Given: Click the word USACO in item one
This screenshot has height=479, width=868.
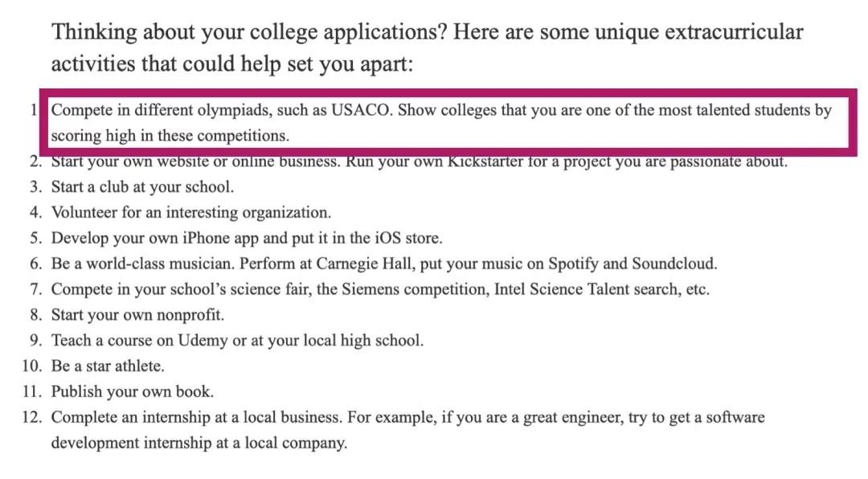Looking at the screenshot, I should tap(362, 110).
